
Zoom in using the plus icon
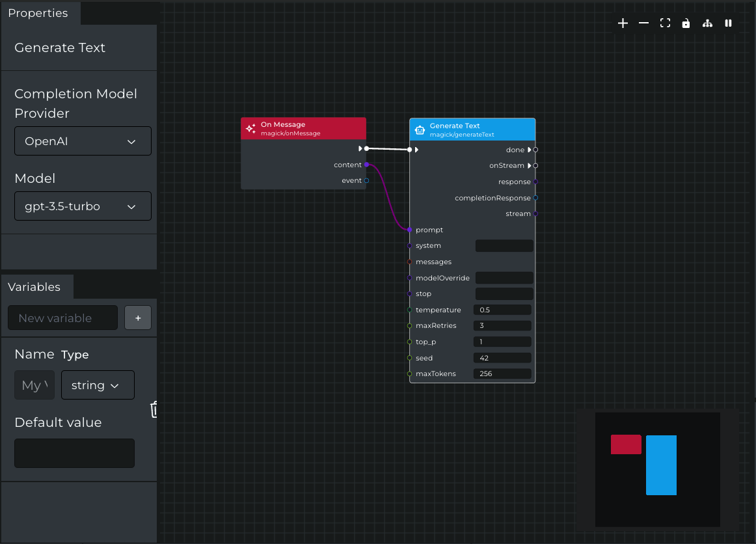click(x=623, y=23)
